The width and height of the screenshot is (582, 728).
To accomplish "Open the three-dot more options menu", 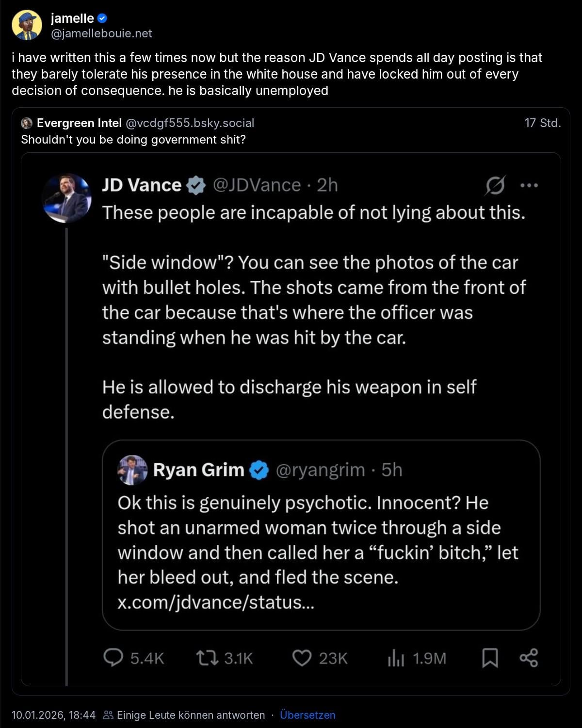I will (529, 185).
